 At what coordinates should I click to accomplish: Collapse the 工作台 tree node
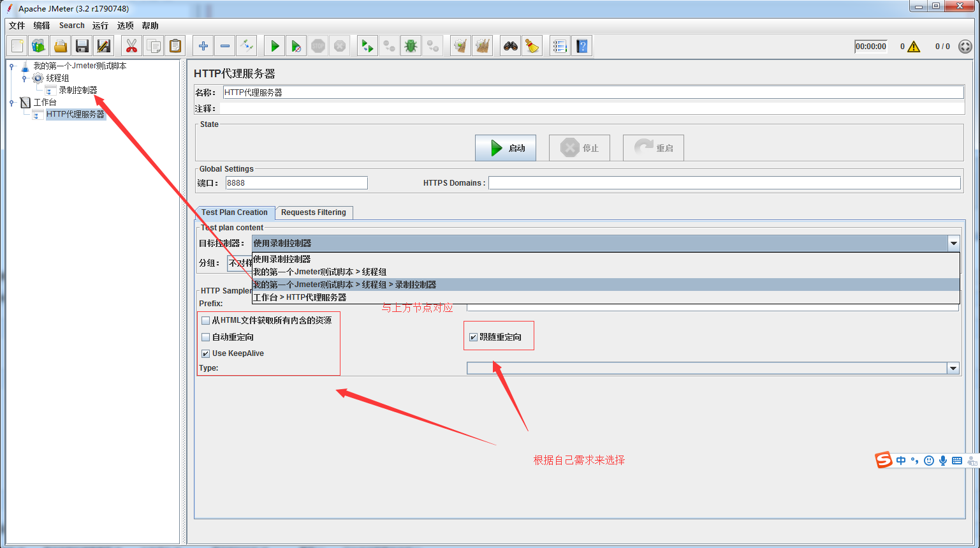click(11, 102)
